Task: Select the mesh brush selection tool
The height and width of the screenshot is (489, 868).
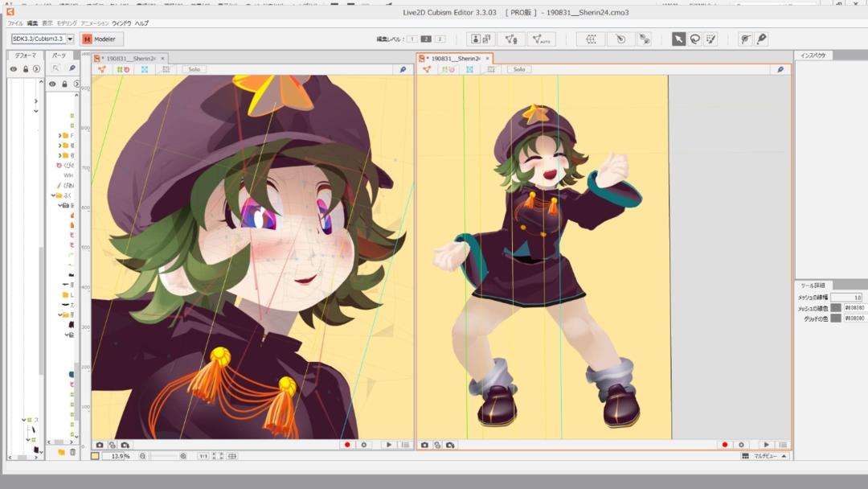Action: point(710,39)
